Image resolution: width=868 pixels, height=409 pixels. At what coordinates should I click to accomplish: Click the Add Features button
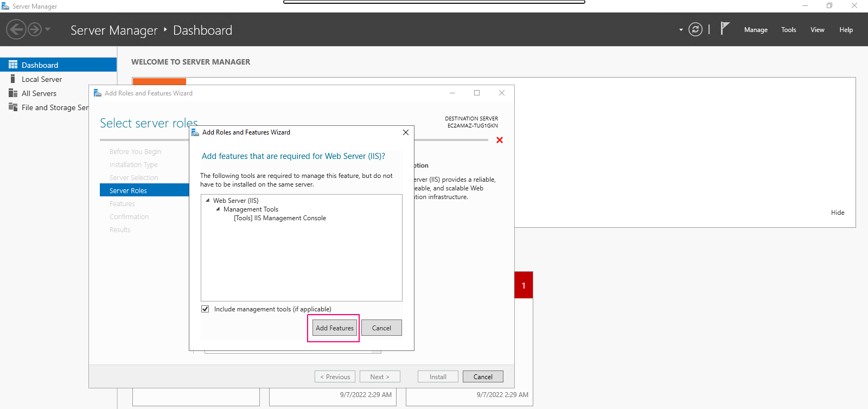coord(335,328)
